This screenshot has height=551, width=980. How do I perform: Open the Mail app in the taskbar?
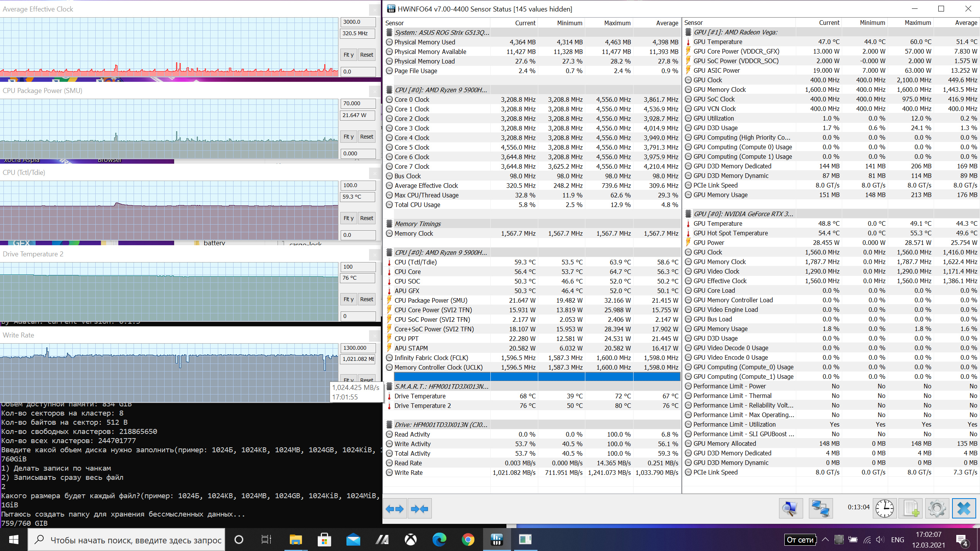pyautogui.click(x=353, y=540)
